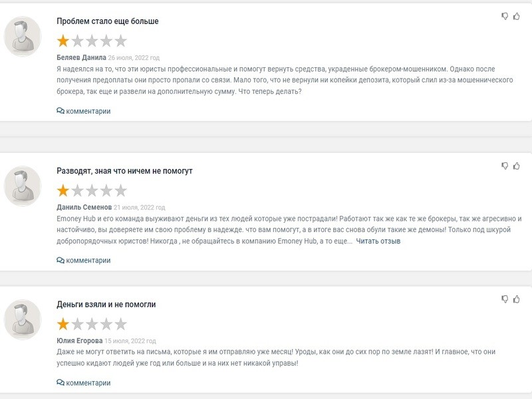
Task: Thumbs up Юлия Егорова's review
Action: (x=516, y=299)
